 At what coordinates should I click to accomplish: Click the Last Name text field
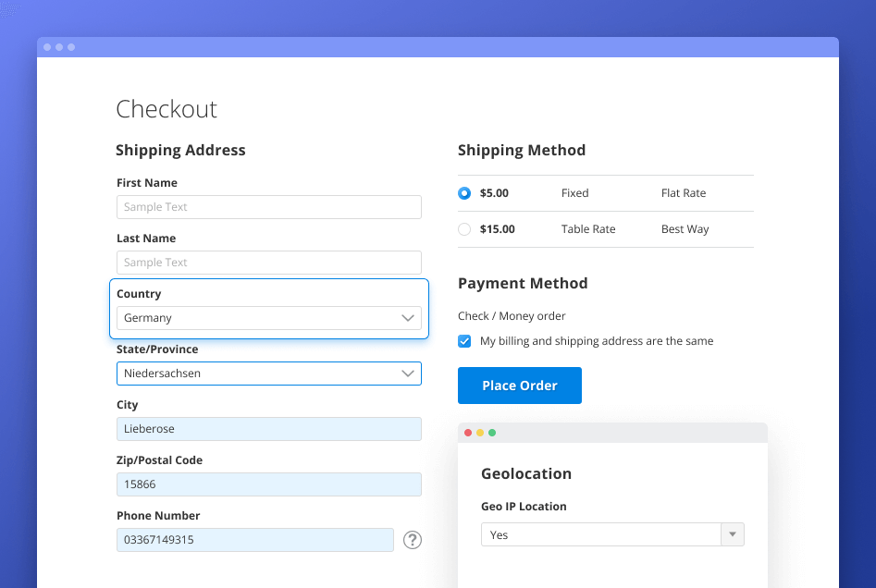pos(268,262)
